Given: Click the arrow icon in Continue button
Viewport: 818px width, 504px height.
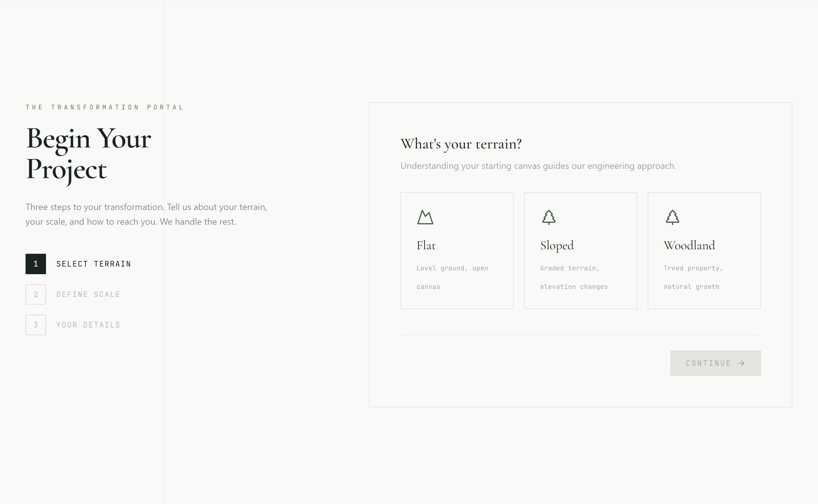Looking at the screenshot, I should (x=741, y=363).
